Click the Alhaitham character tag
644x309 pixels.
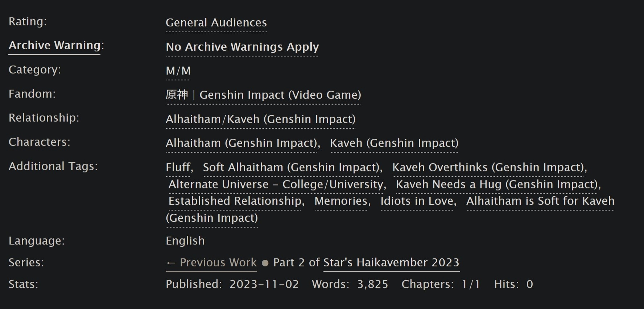241,143
